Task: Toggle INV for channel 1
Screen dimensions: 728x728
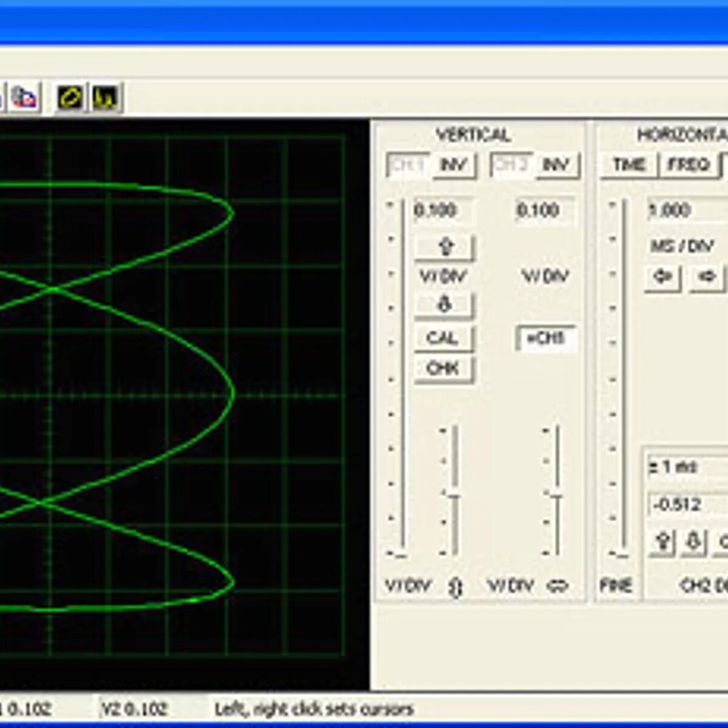Action: click(x=454, y=165)
